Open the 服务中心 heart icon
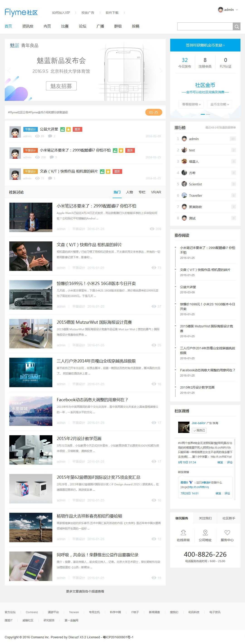This screenshot has width=245, height=644. (227, 532)
